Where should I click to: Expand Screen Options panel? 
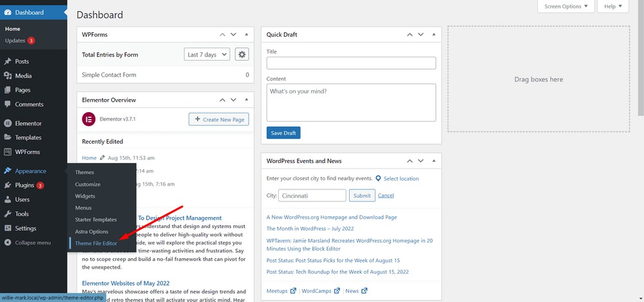click(566, 6)
